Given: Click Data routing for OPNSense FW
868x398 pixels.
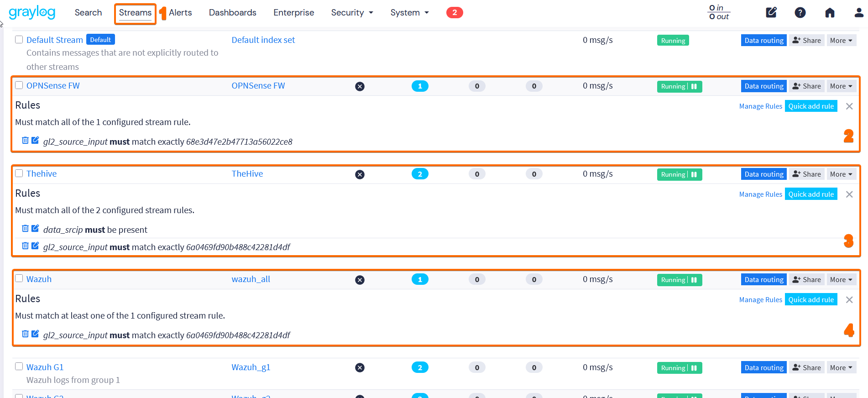Looking at the screenshot, I should click(764, 86).
